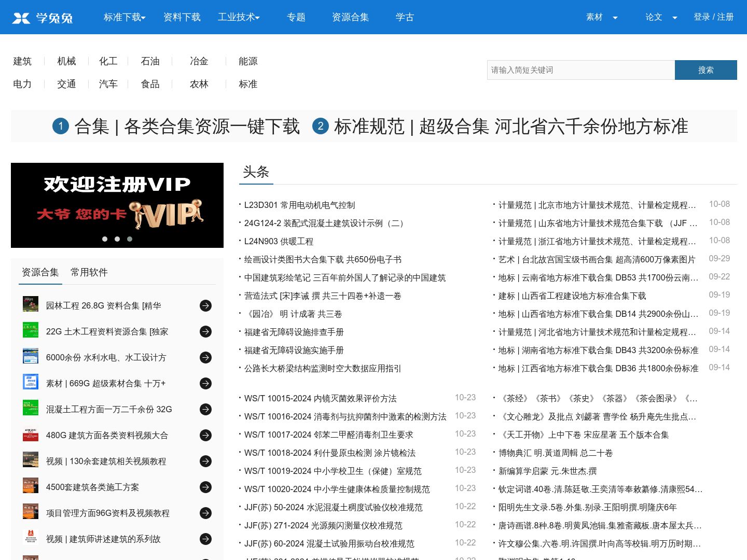
Task: Click thumbnail beside 视频 建筑师讲述
Action: coord(31,537)
